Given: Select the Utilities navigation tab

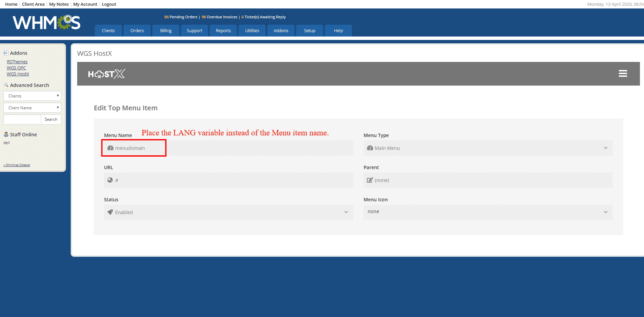Looking at the screenshot, I should point(252,31).
